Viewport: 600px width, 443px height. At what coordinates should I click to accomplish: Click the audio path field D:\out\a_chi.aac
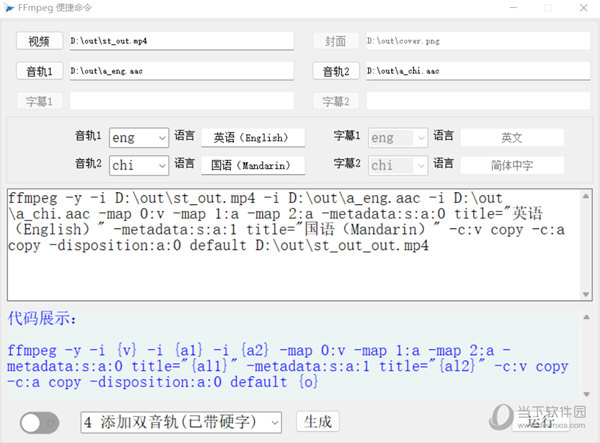(478, 71)
